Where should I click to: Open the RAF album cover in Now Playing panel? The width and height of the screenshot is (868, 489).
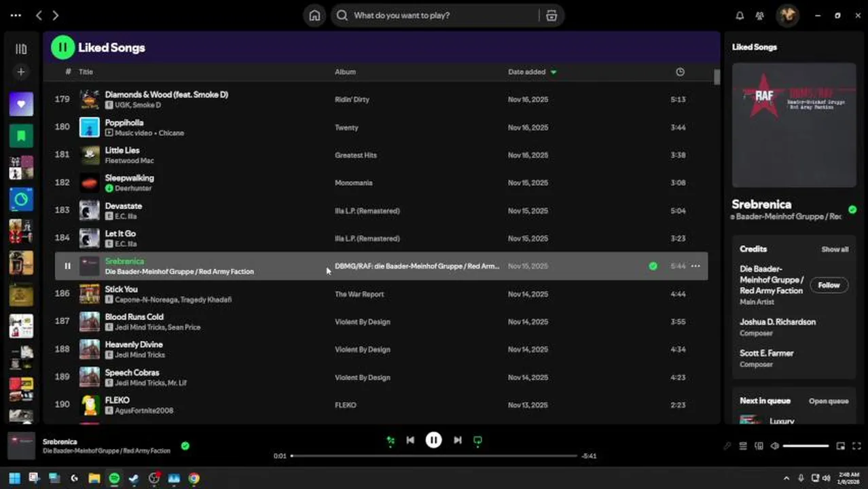pos(794,125)
